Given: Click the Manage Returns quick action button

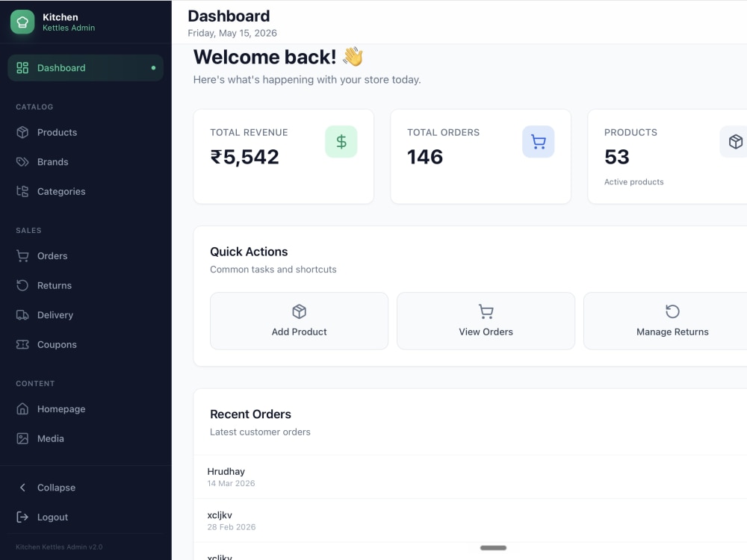Looking at the screenshot, I should coord(666,321).
